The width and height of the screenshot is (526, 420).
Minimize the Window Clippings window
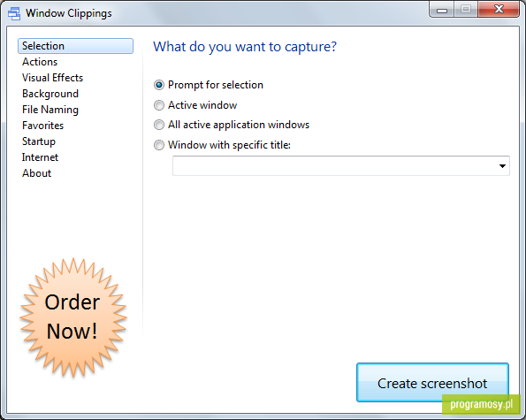point(442,10)
